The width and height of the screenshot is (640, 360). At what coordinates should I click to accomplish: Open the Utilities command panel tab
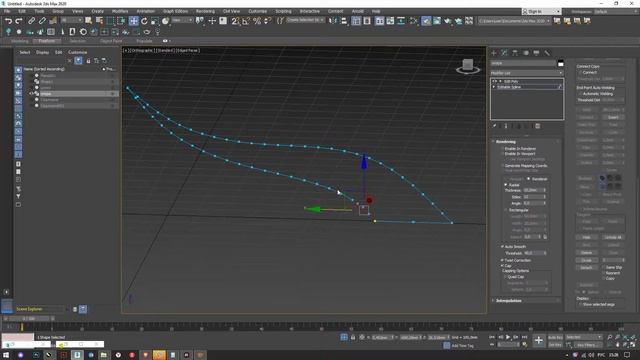(x=547, y=53)
